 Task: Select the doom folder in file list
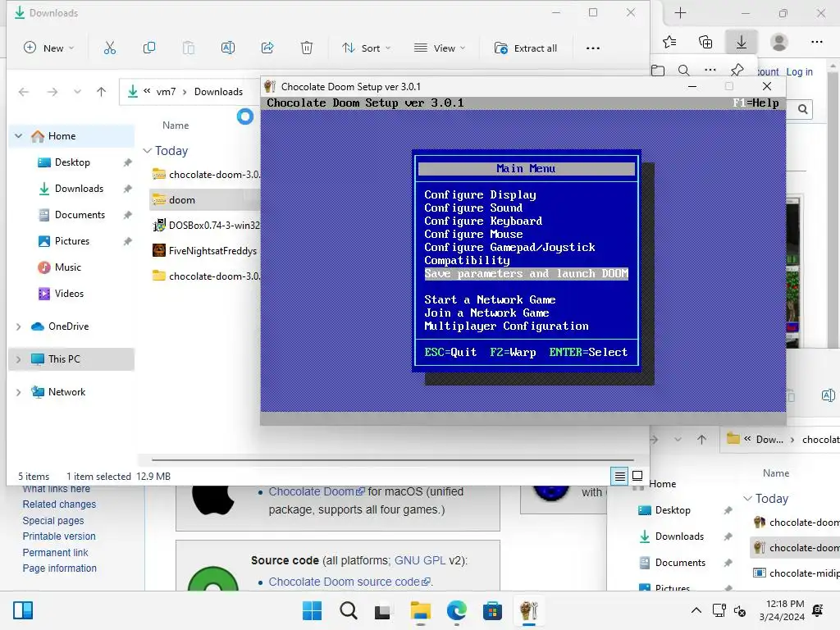click(x=204, y=200)
